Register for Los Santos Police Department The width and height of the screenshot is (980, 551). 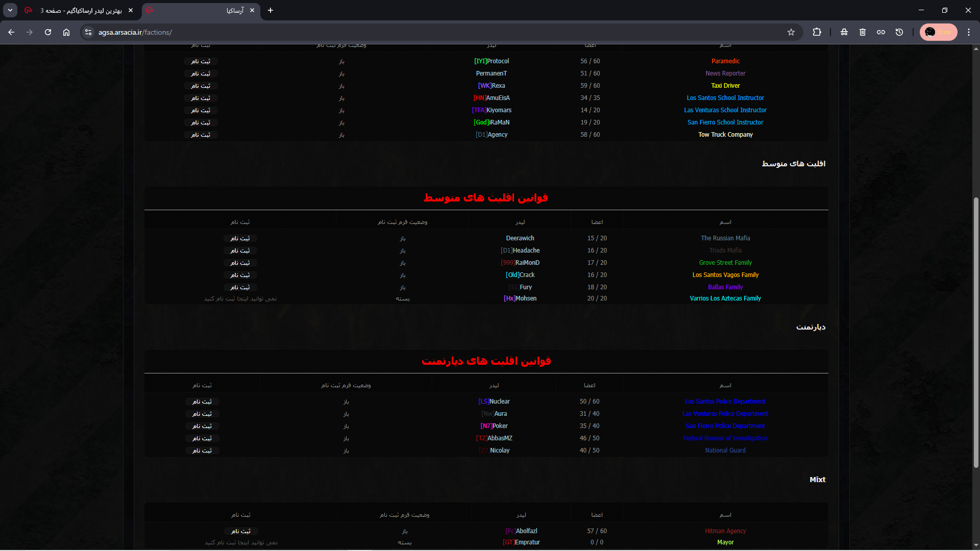click(202, 402)
